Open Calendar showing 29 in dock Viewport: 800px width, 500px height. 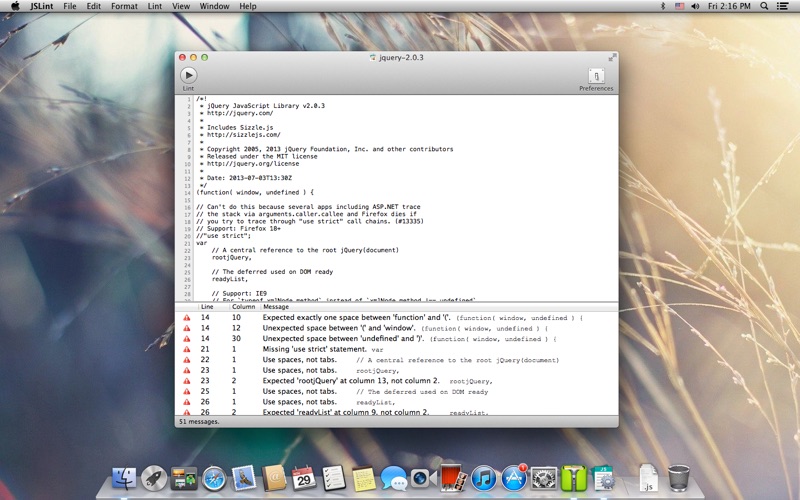coord(304,478)
